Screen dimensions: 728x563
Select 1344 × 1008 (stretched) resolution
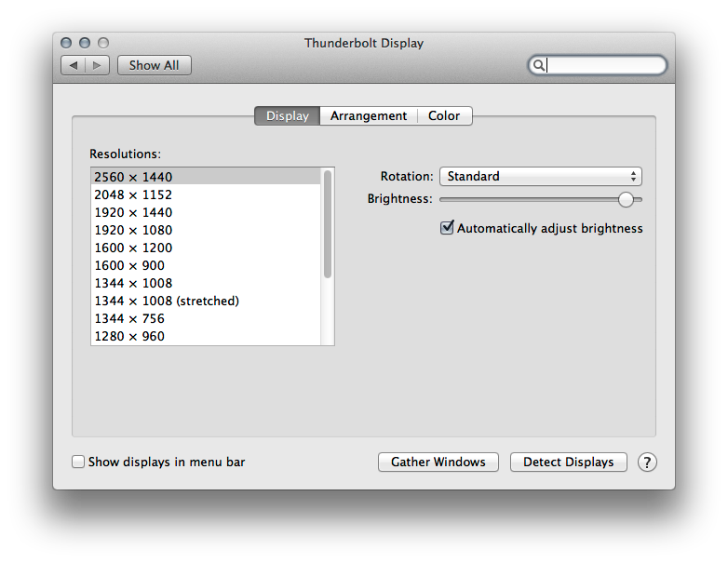[206, 301]
